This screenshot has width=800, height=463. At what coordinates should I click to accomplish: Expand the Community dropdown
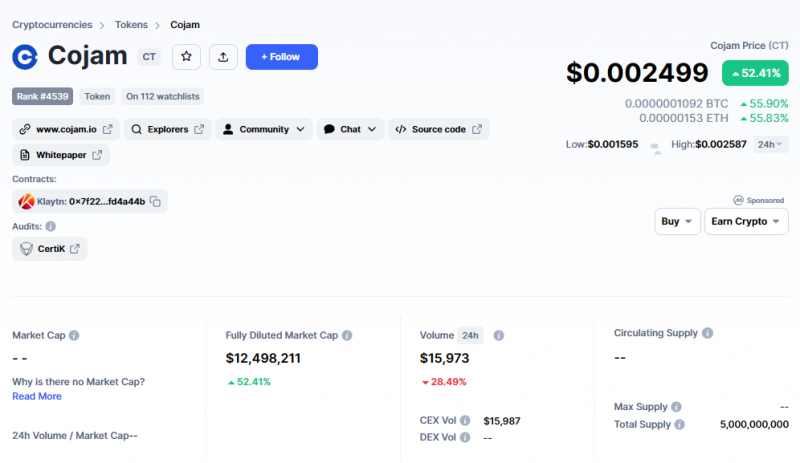tap(264, 129)
